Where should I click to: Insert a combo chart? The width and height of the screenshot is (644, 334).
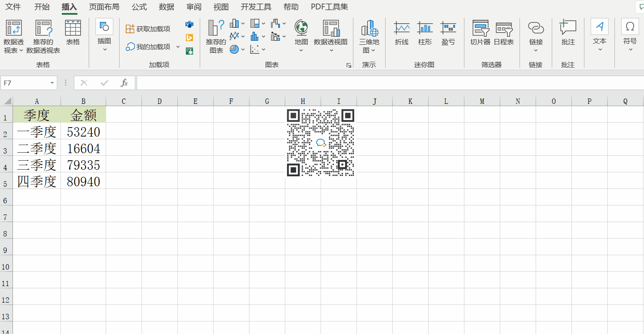275,36
